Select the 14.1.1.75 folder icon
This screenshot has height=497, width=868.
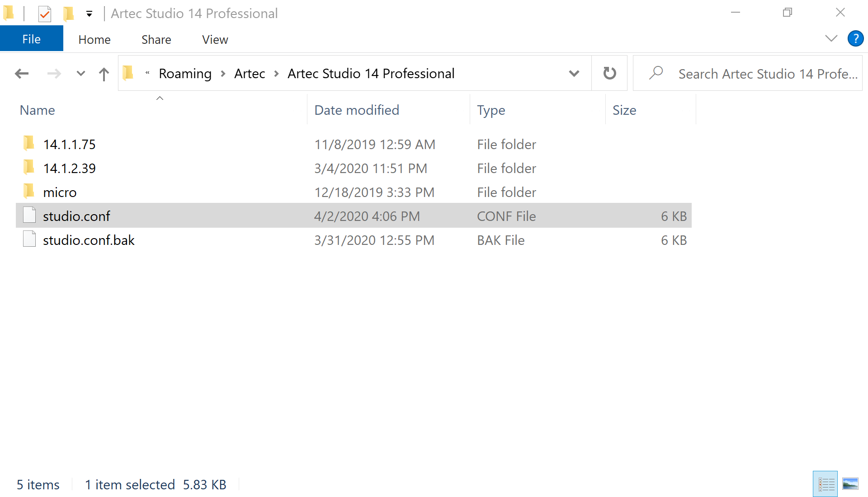pyautogui.click(x=29, y=143)
